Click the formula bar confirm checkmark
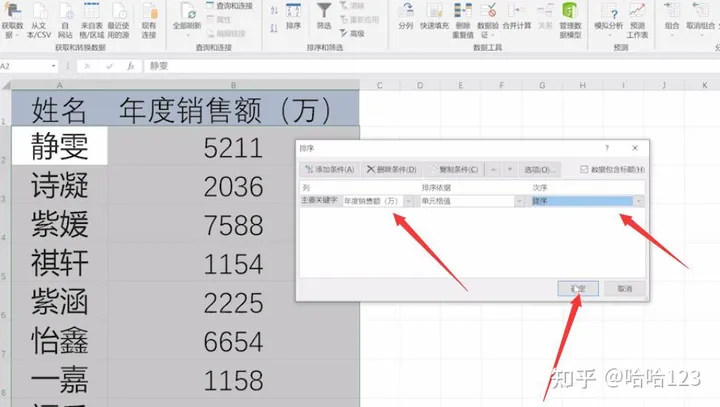This screenshot has height=407, width=720. tap(109, 66)
